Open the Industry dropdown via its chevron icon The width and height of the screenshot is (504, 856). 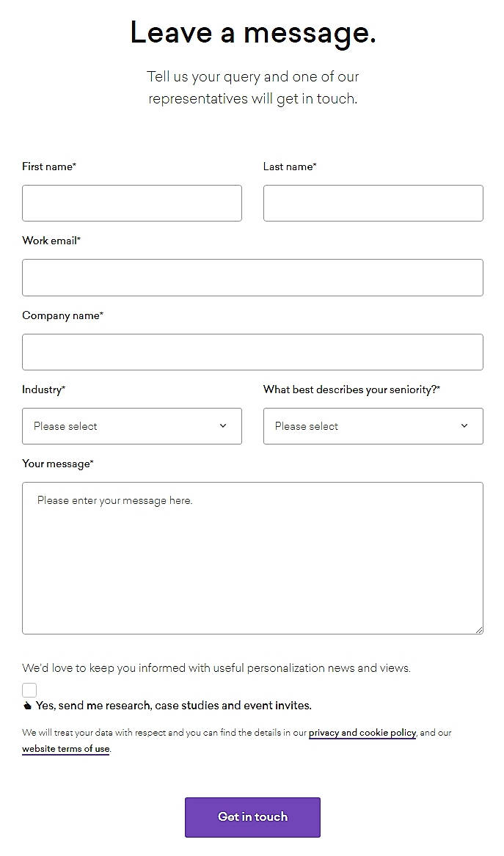tap(222, 425)
